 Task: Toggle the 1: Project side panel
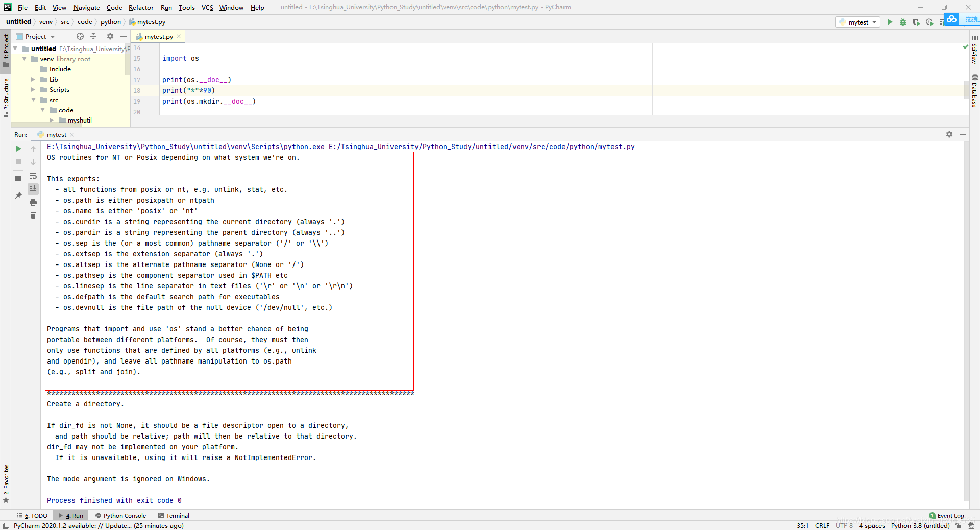click(6, 50)
